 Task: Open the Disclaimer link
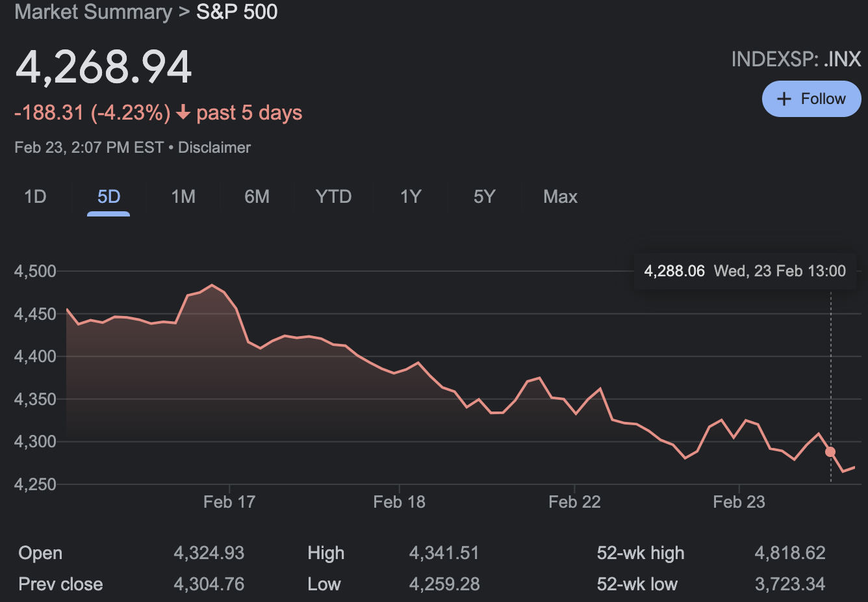[x=214, y=148]
